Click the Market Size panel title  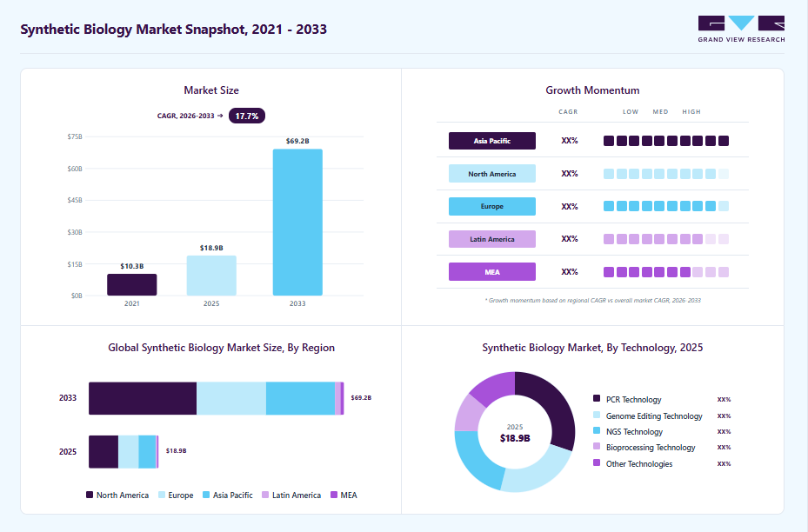tap(211, 90)
